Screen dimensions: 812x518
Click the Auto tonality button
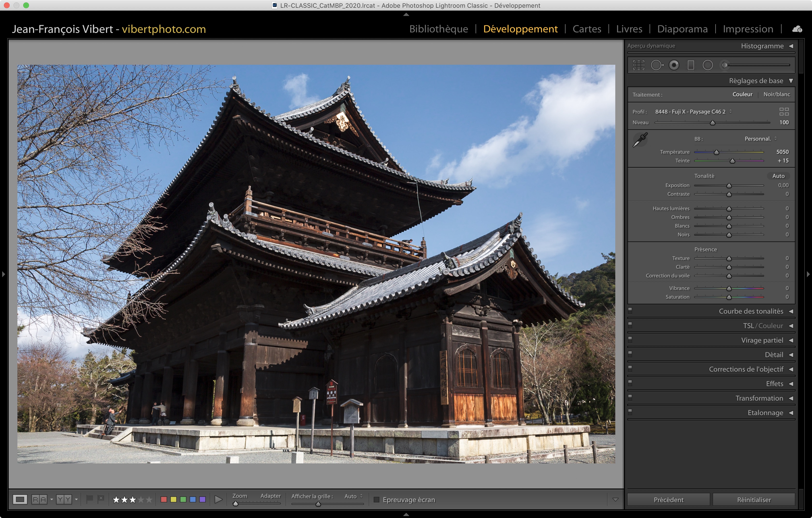(x=778, y=176)
